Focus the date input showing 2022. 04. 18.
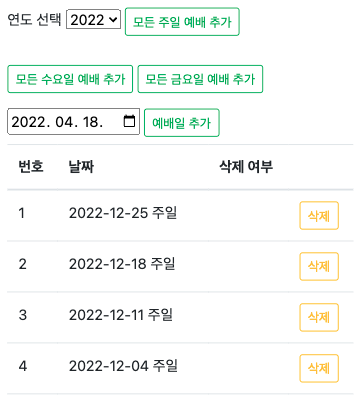This screenshot has width=363, height=398. click(x=73, y=121)
